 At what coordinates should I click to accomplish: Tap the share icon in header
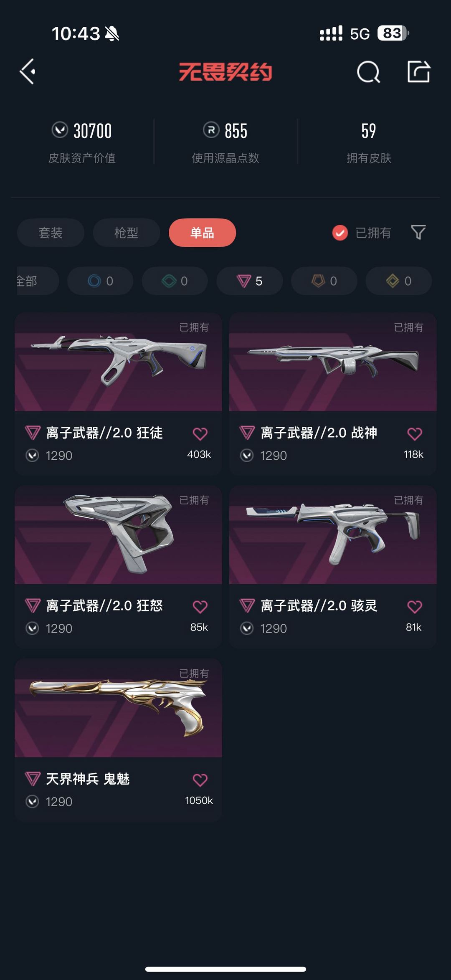tap(419, 72)
